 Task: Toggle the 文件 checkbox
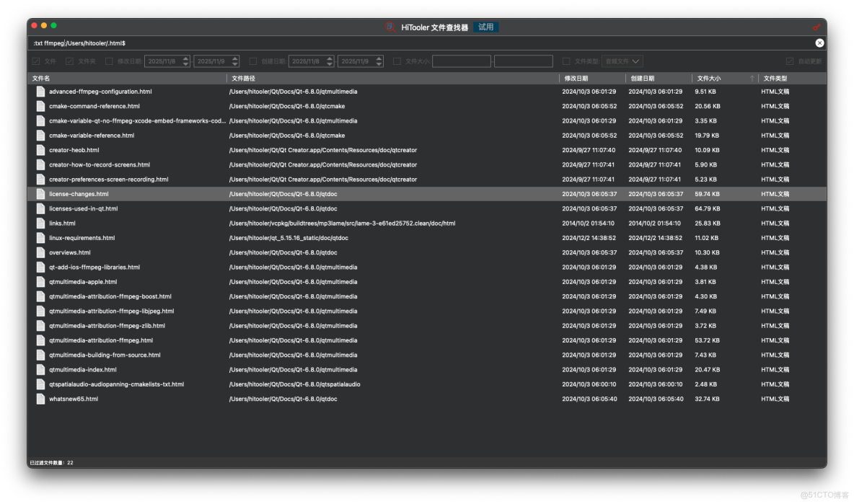(x=36, y=61)
